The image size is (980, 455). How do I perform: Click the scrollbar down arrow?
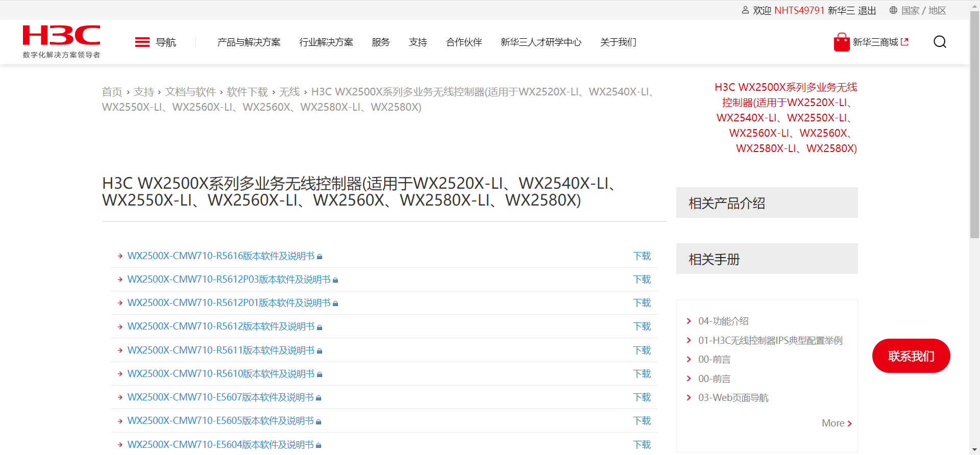[974, 450]
